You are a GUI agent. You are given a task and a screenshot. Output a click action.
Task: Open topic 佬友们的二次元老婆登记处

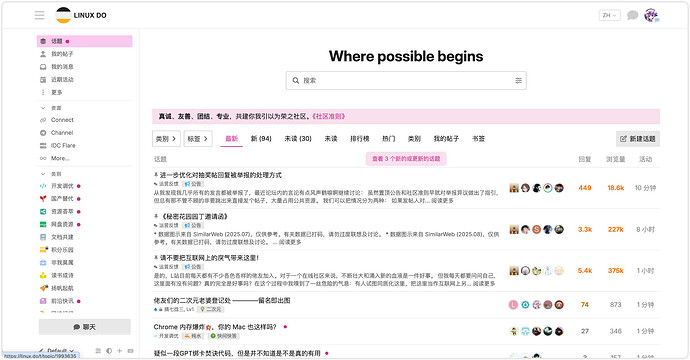(222, 301)
